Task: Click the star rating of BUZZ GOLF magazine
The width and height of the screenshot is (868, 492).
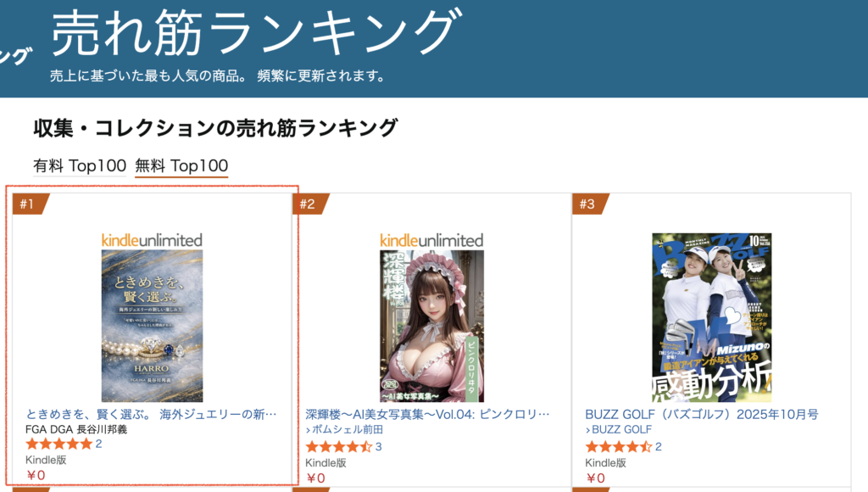Action: [619, 446]
